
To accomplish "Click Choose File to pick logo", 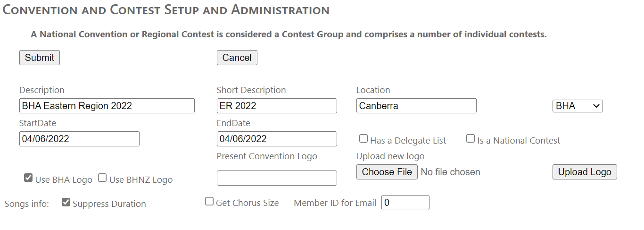I will [x=387, y=172].
